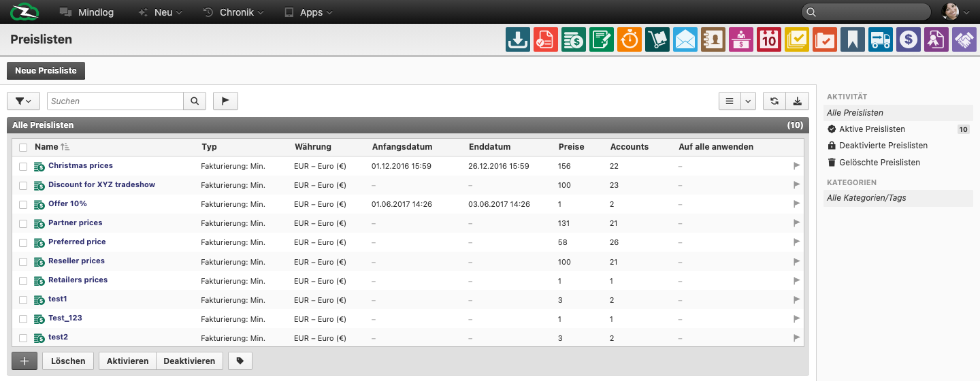Open the purple handshake app icon

[964, 40]
